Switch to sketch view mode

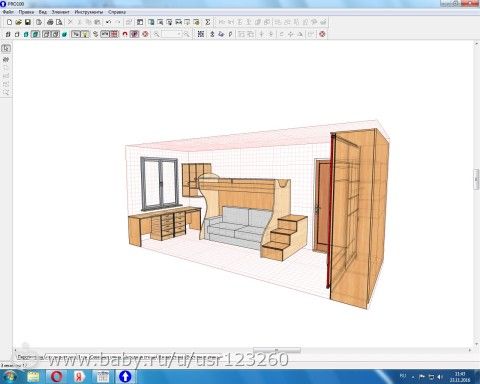[17, 34]
